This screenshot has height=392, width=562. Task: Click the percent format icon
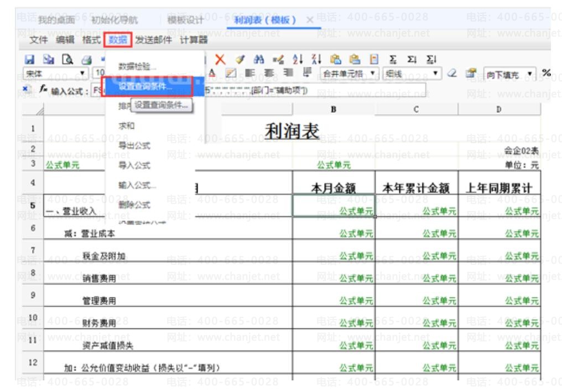pyautogui.click(x=546, y=74)
